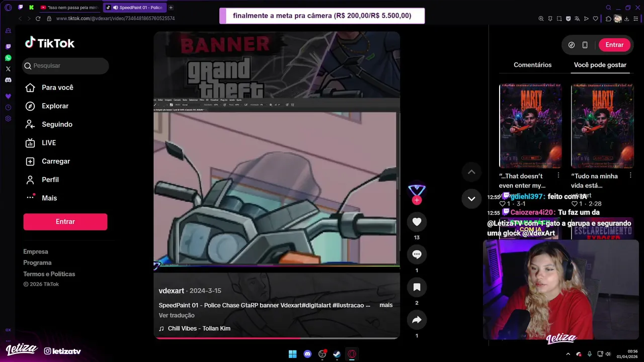The width and height of the screenshot is (644, 362).
Task: Expand the Empresa footer section
Action: tap(36, 251)
